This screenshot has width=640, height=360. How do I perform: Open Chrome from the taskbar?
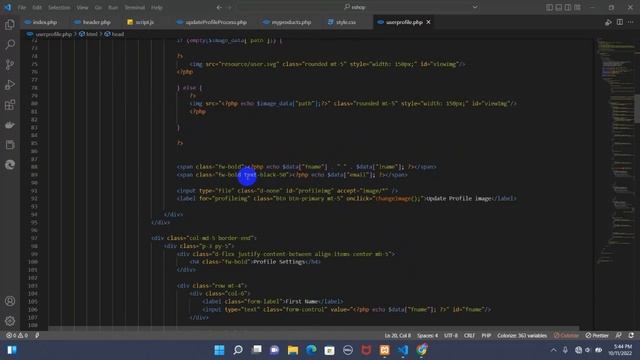click(x=422, y=350)
